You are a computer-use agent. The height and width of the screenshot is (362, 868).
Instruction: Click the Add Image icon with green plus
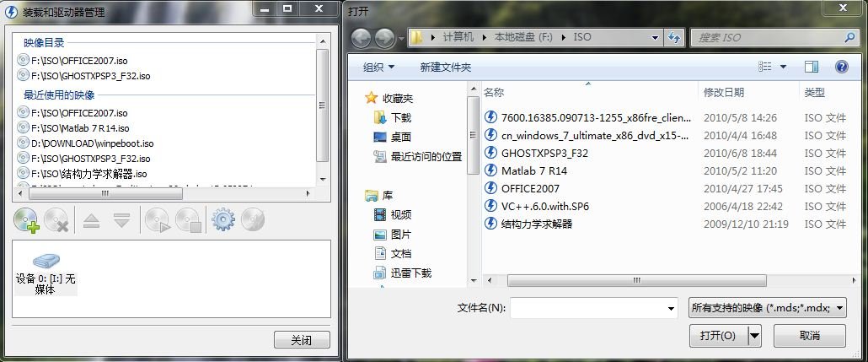pyautogui.click(x=26, y=220)
